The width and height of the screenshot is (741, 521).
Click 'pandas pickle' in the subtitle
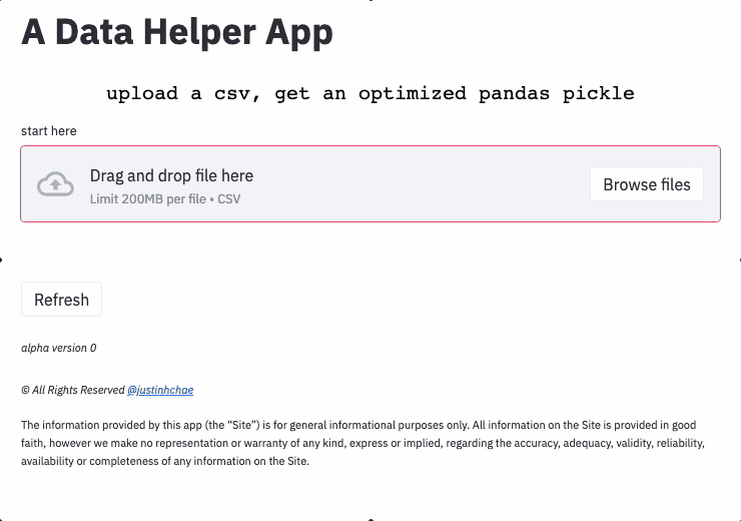pyautogui.click(x=555, y=94)
